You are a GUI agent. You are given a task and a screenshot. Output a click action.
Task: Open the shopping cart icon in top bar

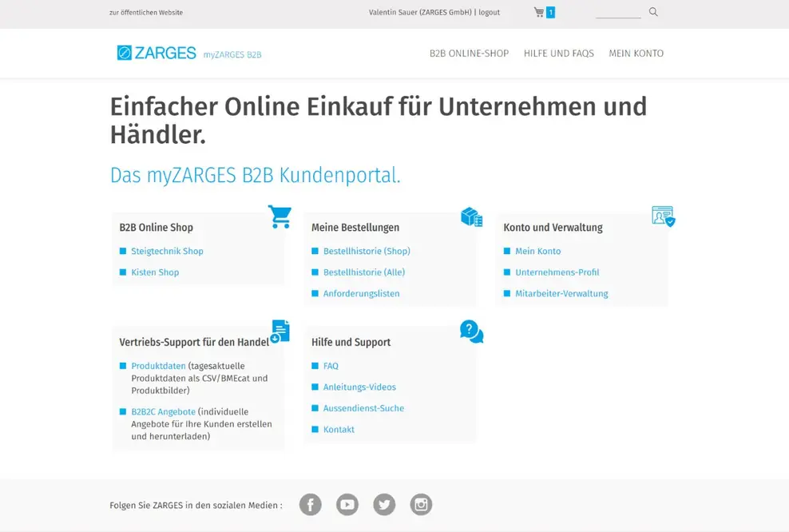(539, 12)
